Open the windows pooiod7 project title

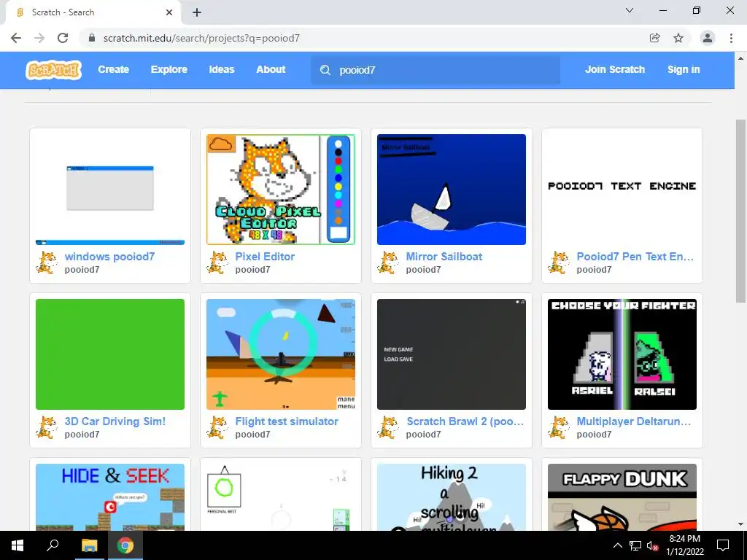point(109,257)
